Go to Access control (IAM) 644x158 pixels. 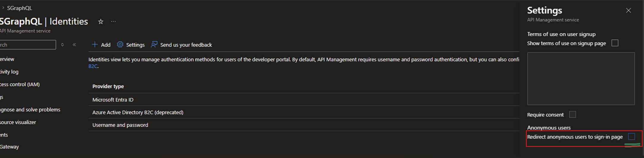[x=20, y=84]
